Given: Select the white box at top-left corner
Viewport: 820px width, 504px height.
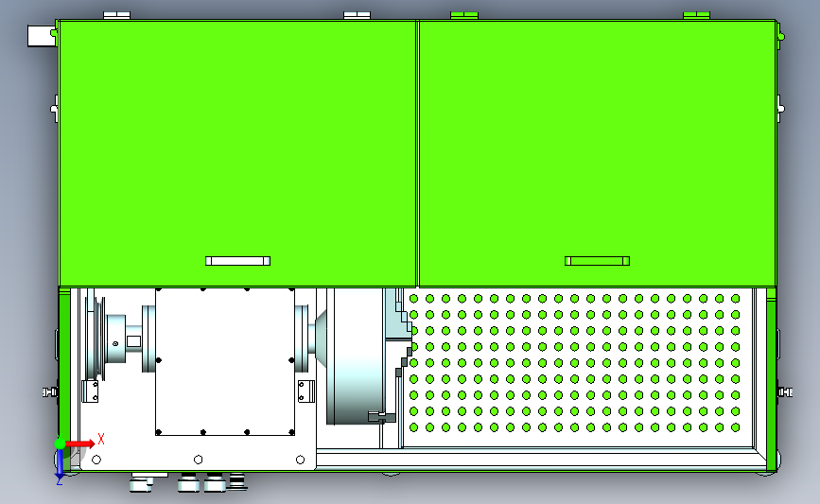Looking at the screenshot, I should tap(42, 36).
